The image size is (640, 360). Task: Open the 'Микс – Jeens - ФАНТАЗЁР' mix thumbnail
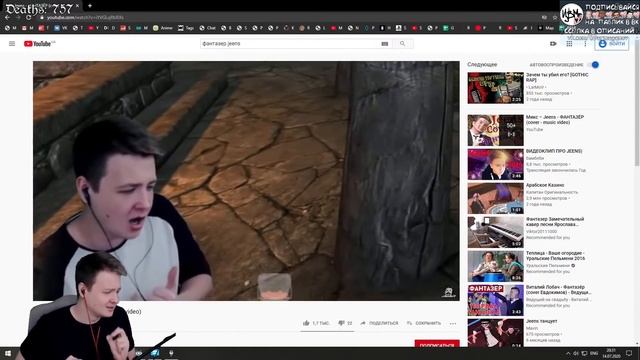pyautogui.click(x=495, y=130)
